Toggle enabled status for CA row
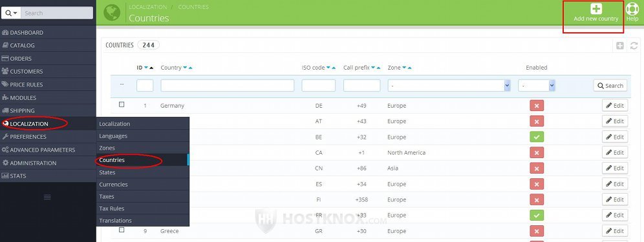The width and height of the screenshot is (644, 242). click(x=537, y=152)
